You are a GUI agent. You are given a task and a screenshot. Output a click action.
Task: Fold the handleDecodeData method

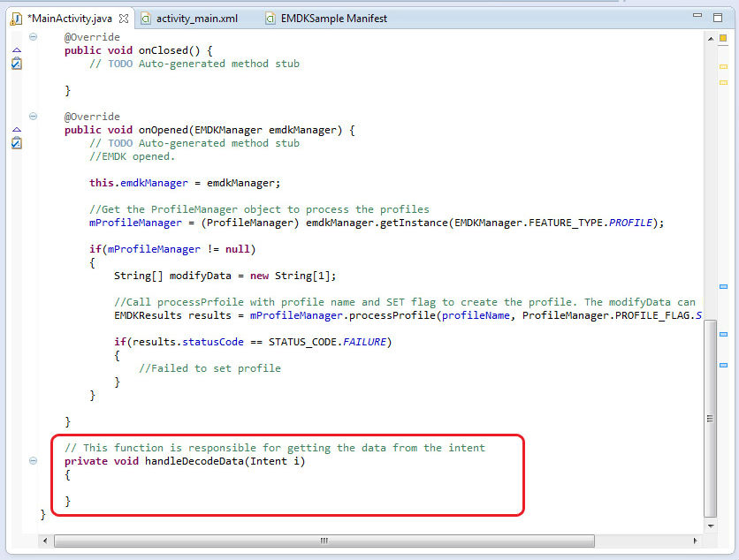point(33,460)
